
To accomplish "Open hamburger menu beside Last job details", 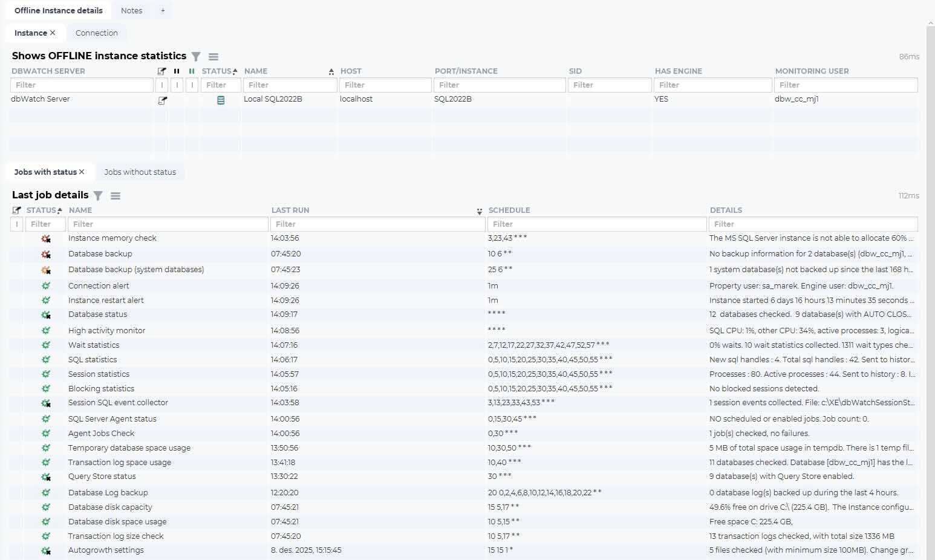I will [x=116, y=195].
